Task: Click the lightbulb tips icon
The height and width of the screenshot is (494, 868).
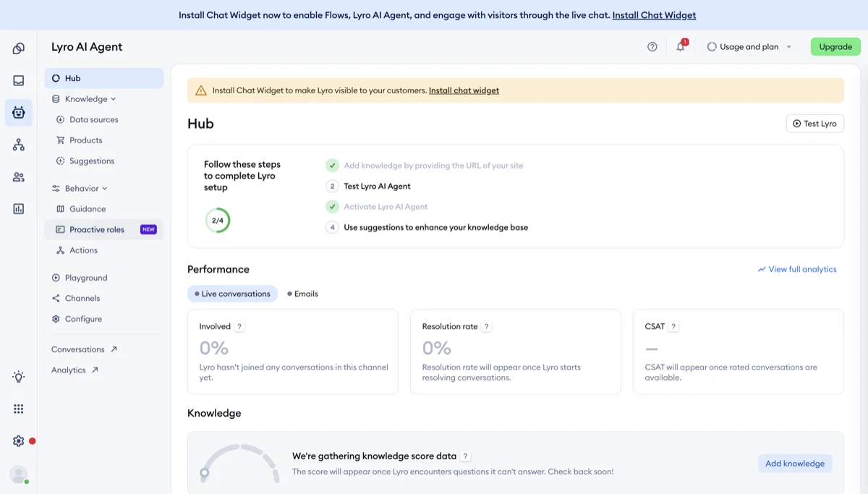Action: (x=19, y=377)
